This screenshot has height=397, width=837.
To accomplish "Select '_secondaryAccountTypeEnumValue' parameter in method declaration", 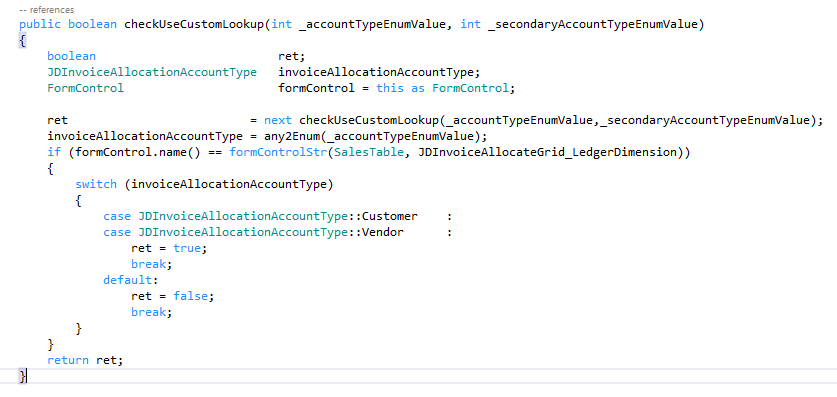I will [x=593, y=25].
